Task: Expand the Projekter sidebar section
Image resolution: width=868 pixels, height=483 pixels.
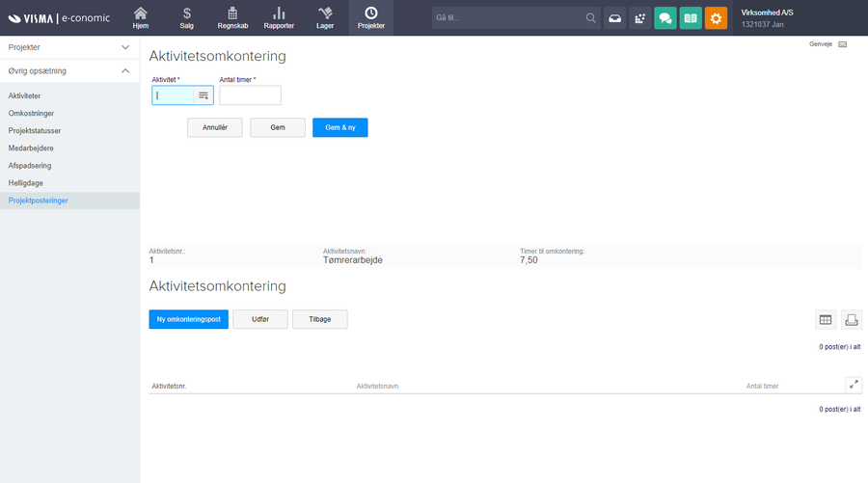Action: 125,47
